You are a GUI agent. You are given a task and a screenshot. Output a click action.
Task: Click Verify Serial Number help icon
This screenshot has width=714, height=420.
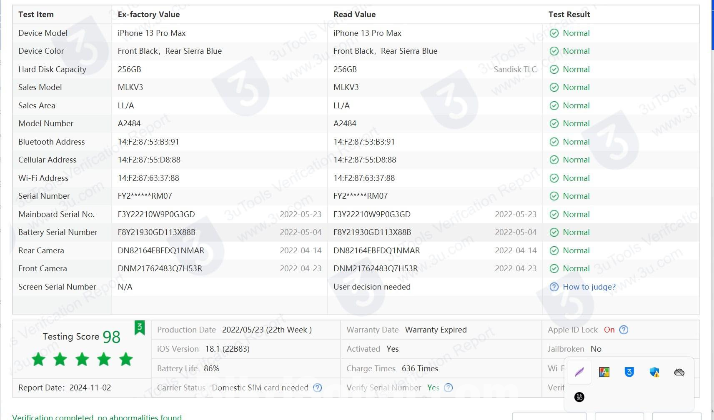point(445,387)
